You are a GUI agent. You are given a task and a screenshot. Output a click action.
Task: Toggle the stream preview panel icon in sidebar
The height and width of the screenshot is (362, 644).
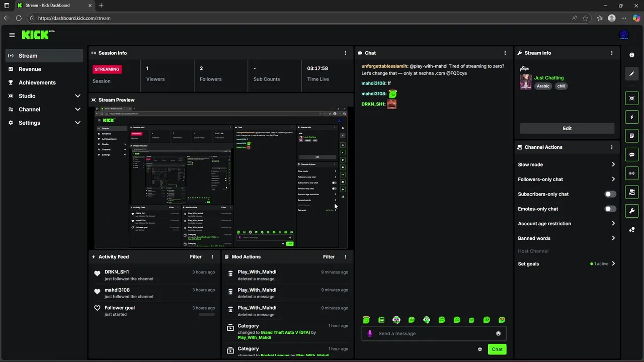[x=632, y=98]
